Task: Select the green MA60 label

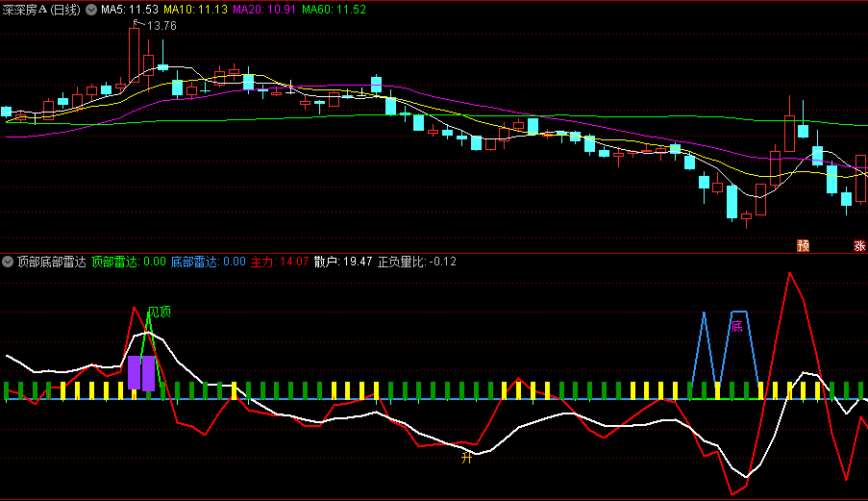Action: pos(334,10)
